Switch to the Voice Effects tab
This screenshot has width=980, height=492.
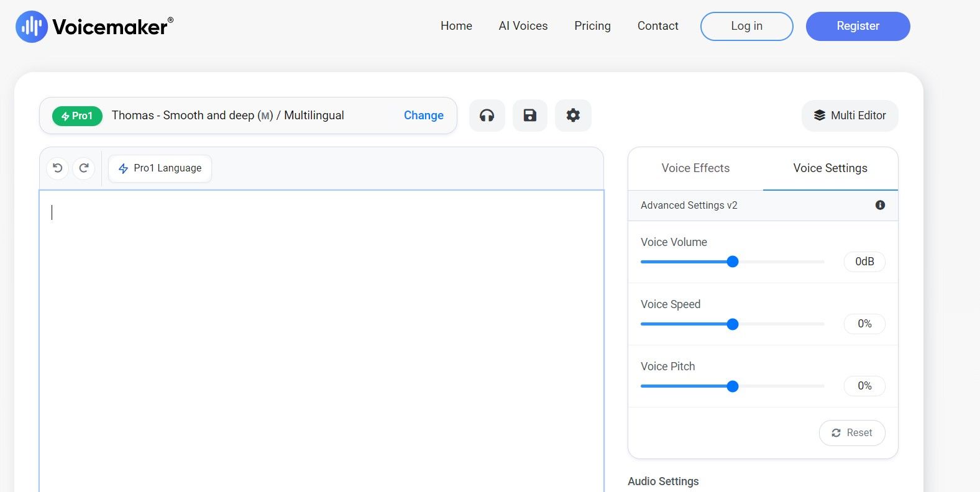(695, 168)
